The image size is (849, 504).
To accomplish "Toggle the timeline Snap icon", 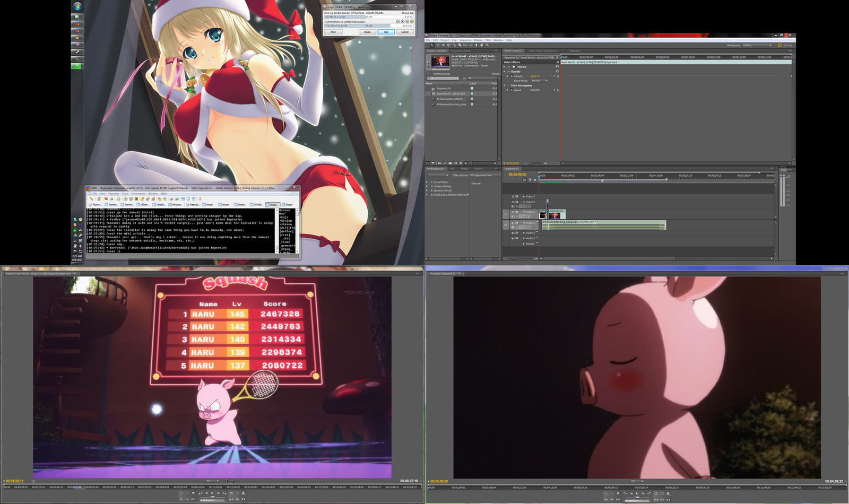I will point(525,180).
